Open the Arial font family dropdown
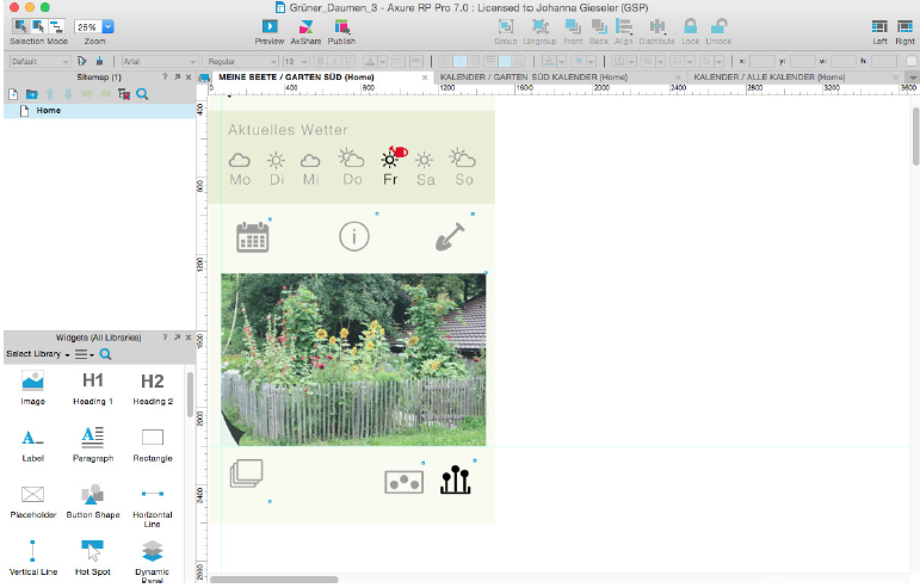This screenshot has height=588, width=920. (x=159, y=61)
